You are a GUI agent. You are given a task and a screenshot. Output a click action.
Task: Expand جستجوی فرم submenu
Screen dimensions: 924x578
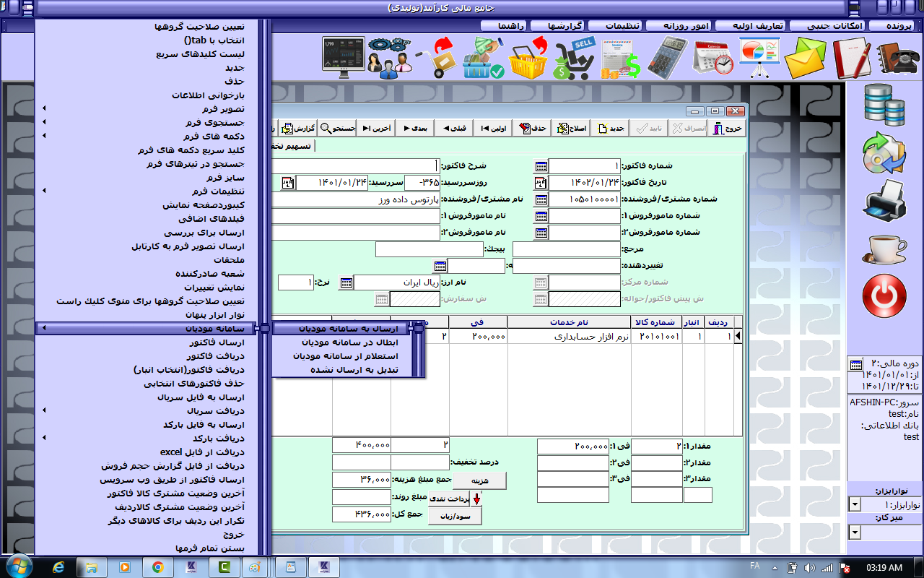(x=147, y=122)
